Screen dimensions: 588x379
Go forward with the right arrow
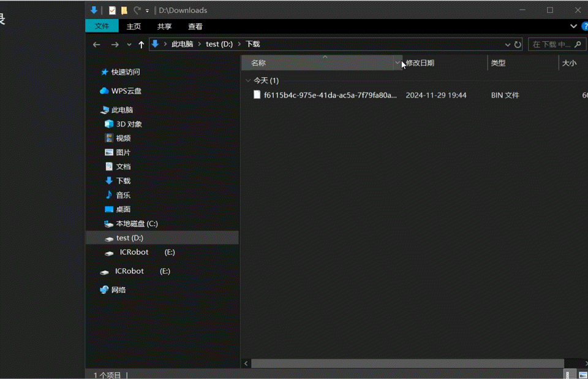(115, 45)
